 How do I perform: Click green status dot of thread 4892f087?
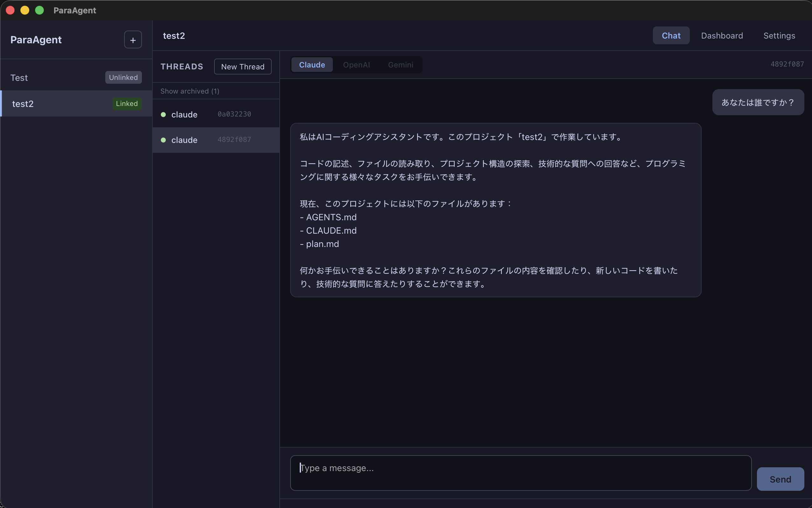tap(163, 140)
